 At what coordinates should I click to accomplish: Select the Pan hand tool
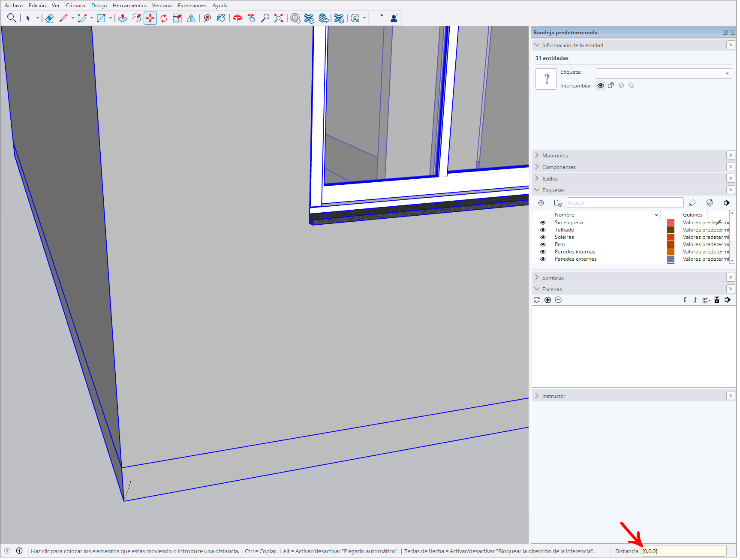[x=251, y=18]
